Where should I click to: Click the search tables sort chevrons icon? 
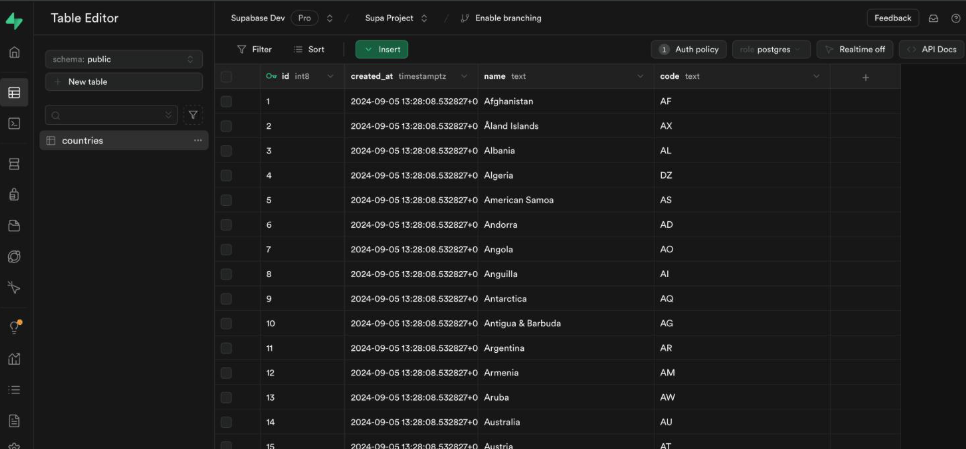[168, 115]
